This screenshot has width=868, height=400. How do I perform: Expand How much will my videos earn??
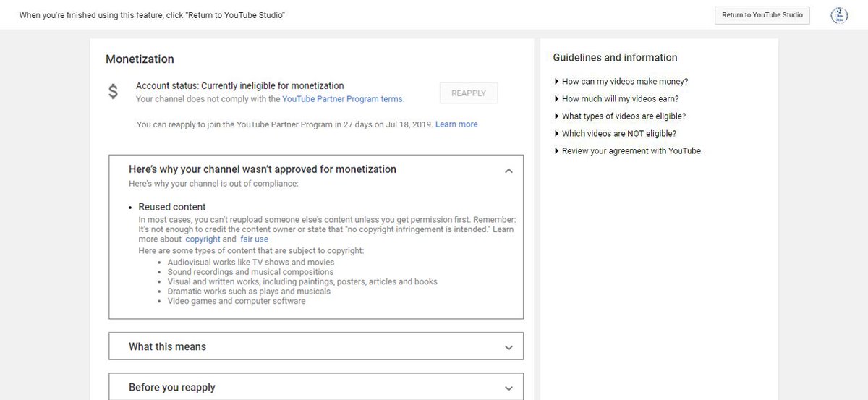616,99
